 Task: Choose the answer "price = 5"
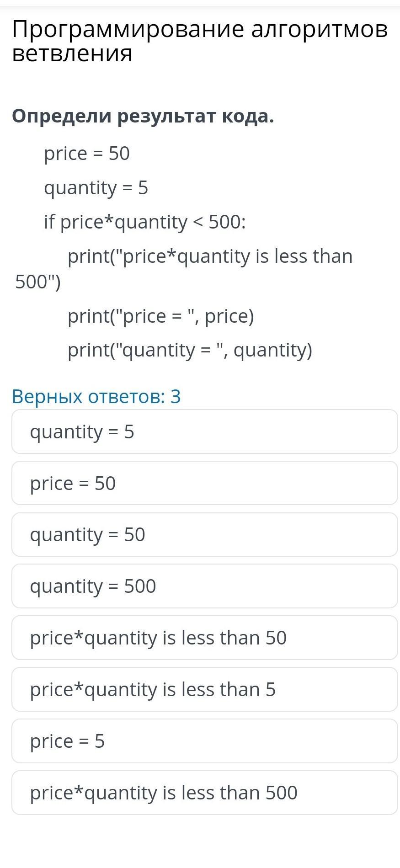(205, 741)
